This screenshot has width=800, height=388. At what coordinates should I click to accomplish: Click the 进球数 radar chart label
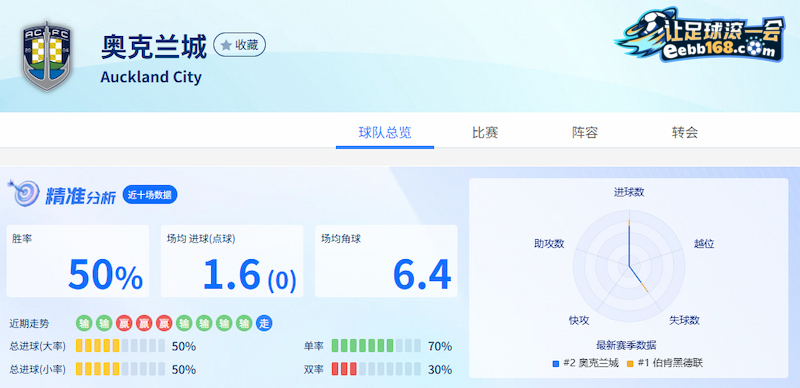[x=629, y=192]
